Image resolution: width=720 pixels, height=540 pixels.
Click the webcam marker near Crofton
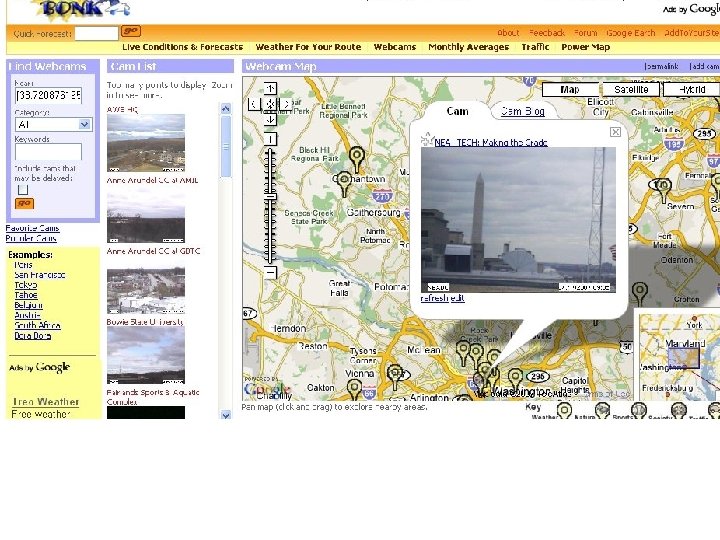tap(640, 294)
